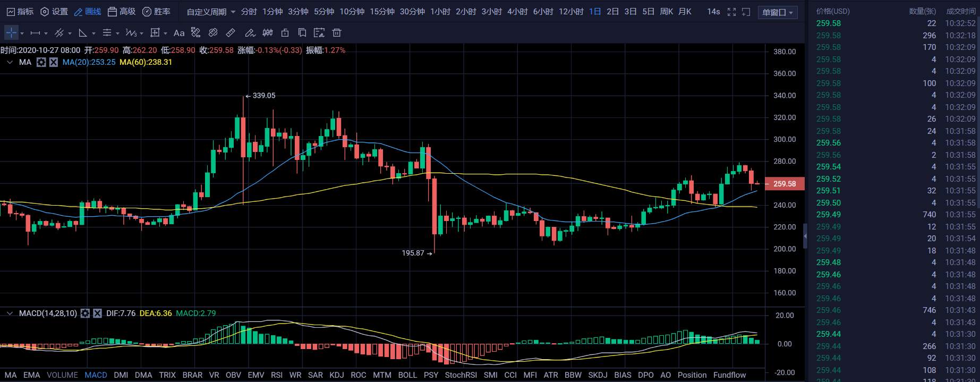Click the trades panel collapse handle
The height and width of the screenshot is (382, 980).
click(805, 236)
